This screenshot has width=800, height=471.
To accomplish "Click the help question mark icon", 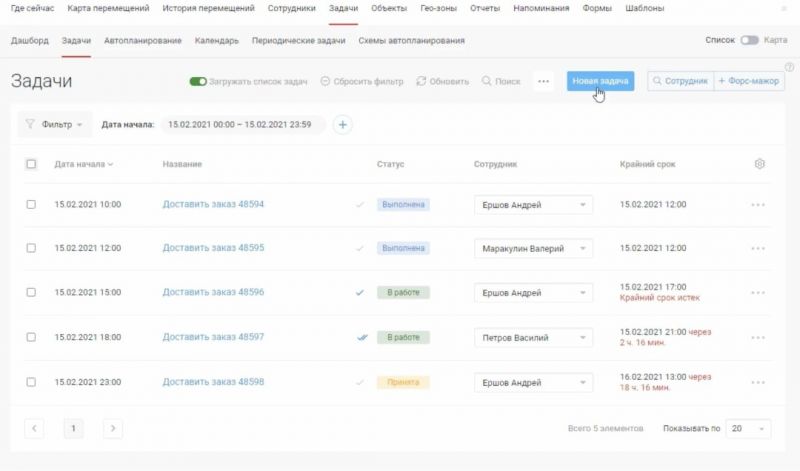I will point(789,67).
